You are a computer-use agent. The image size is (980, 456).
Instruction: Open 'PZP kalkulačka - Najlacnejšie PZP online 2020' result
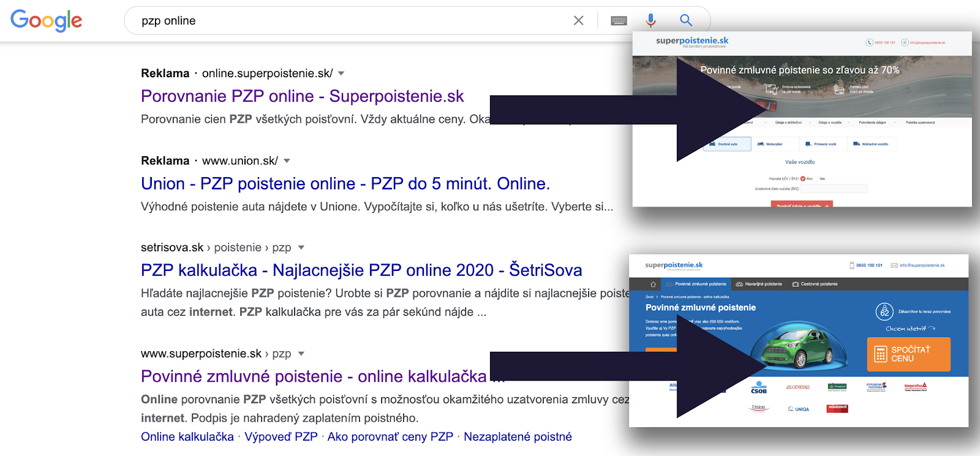(x=361, y=270)
